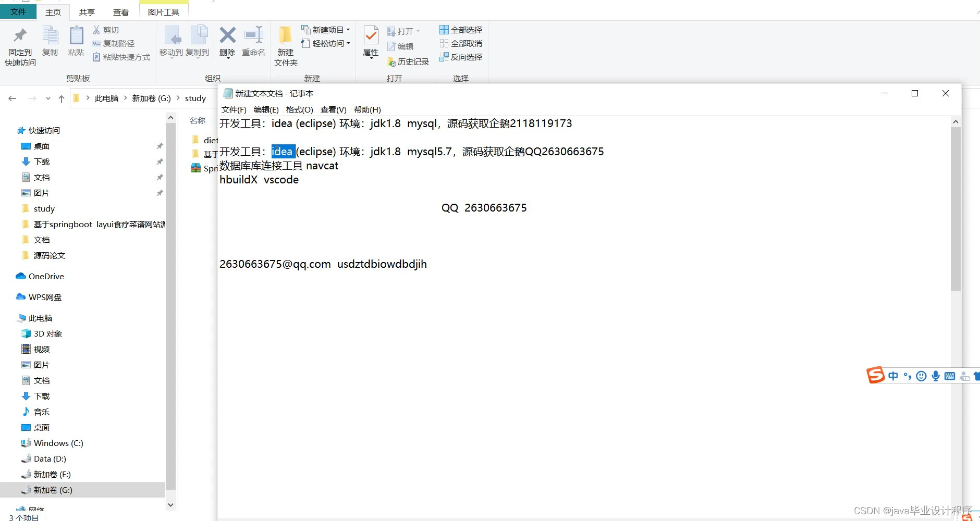Viewport: 980px width, 521px height.
Task: Click Notepad vertical scrollbar thumb
Action: tap(955, 209)
